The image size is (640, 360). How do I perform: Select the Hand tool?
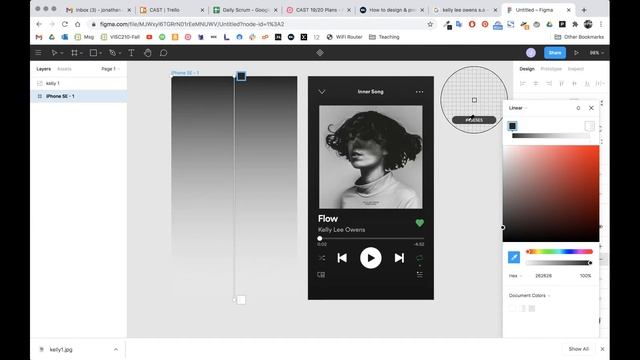click(148, 53)
